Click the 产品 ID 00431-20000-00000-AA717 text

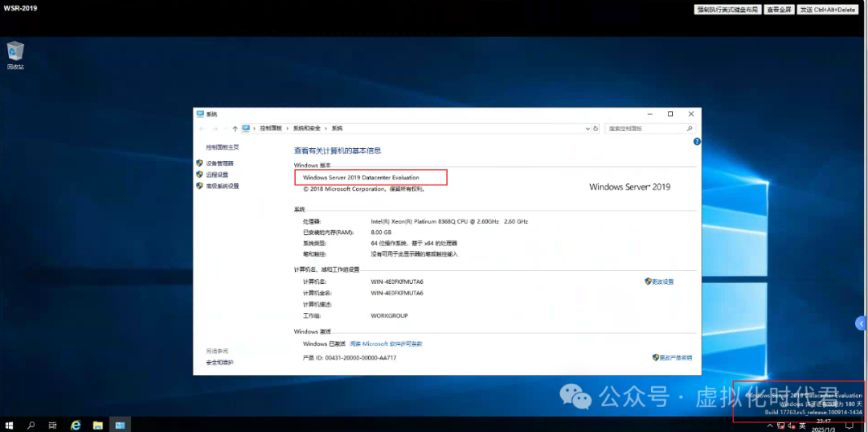coord(350,358)
